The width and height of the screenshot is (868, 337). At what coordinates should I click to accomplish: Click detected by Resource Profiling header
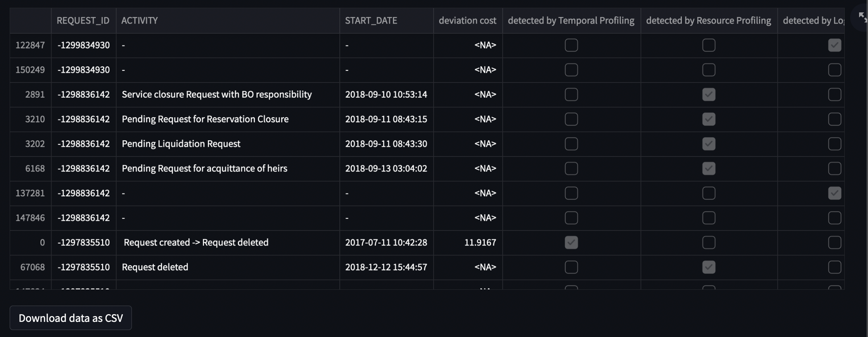709,21
